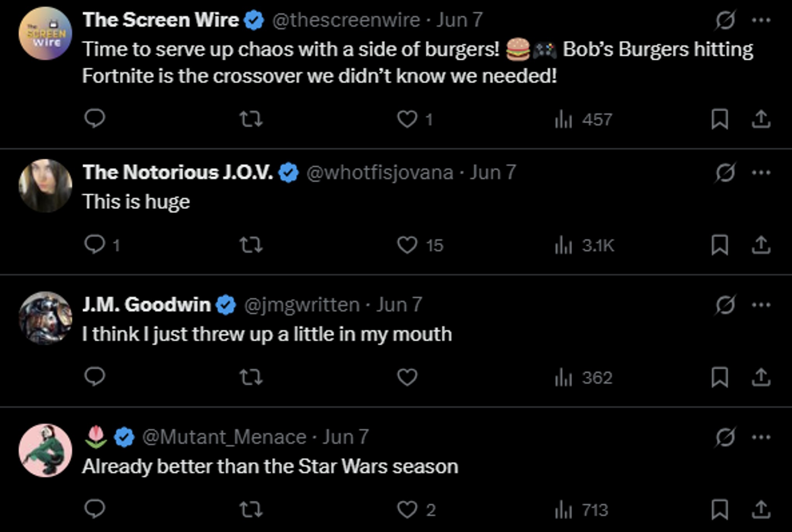
Task: Reply to The Screen Wire's tweet
Action: (x=94, y=119)
